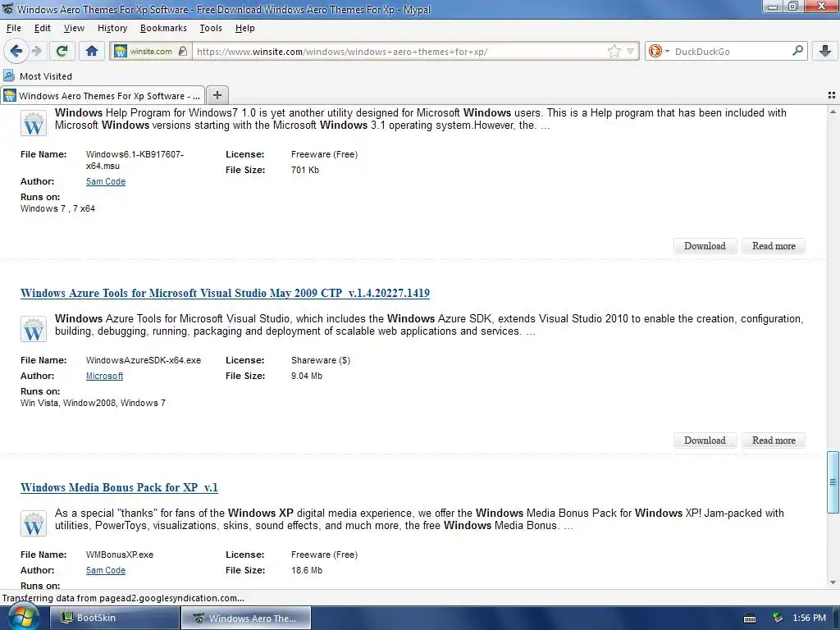Expand the URL history dropdown arrow

631,52
